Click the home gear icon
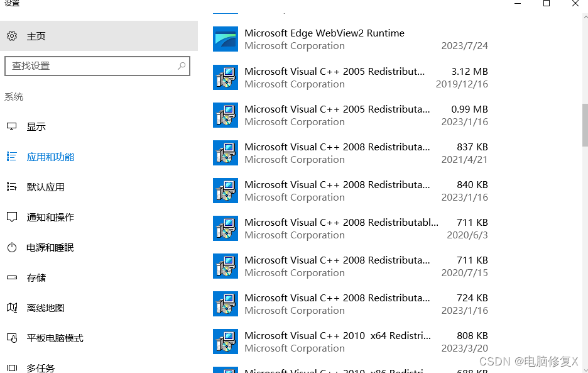Image resolution: width=588 pixels, height=373 pixels. coord(12,36)
